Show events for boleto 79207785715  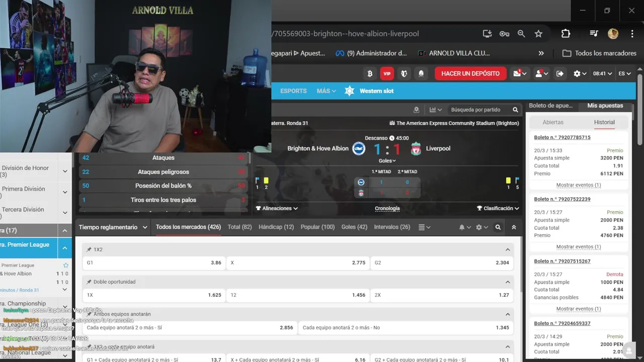tap(578, 185)
